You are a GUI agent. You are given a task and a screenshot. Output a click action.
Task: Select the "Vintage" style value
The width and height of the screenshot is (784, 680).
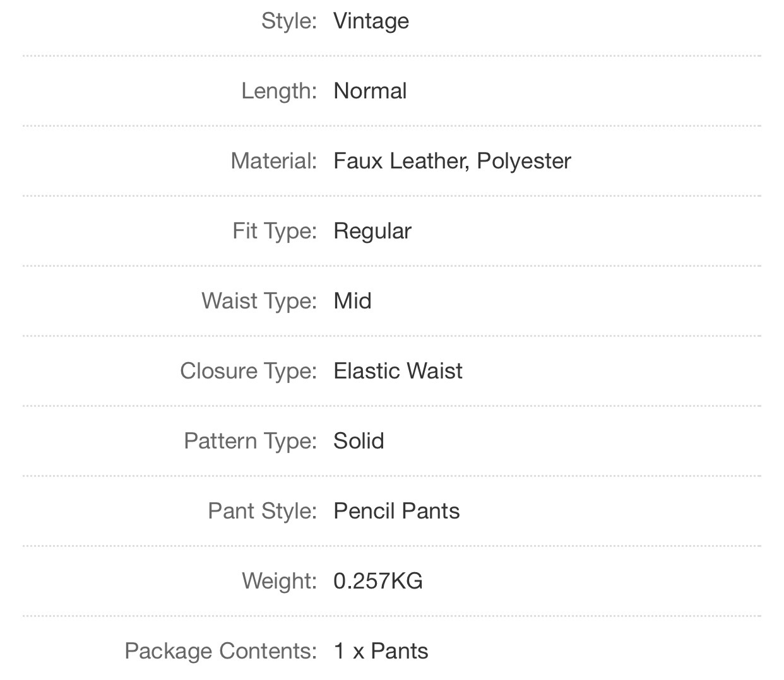pos(371,21)
